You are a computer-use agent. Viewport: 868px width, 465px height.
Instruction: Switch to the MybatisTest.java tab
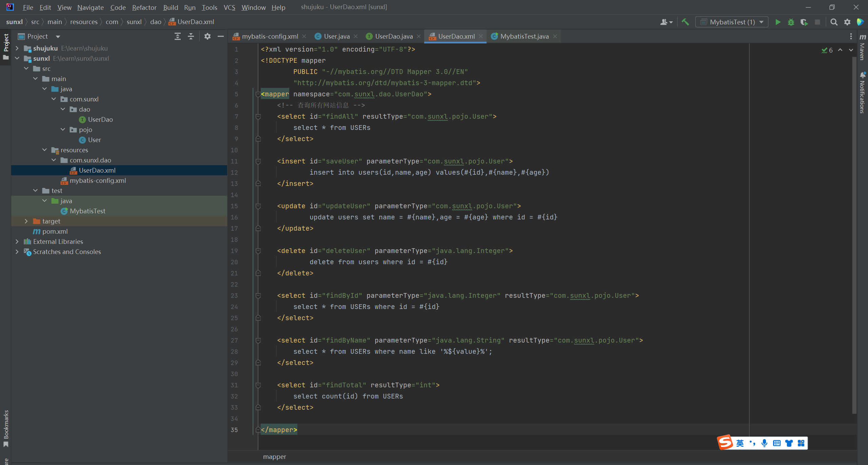click(524, 36)
